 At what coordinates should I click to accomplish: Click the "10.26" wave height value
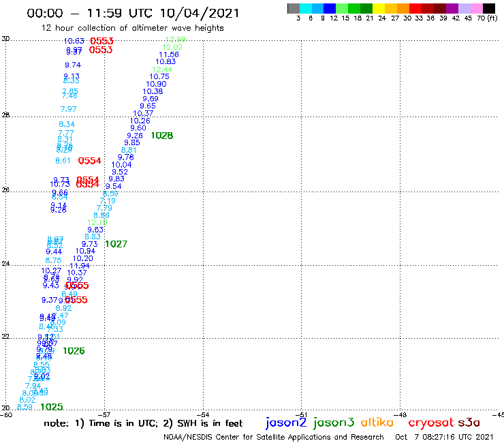coord(140,121)
